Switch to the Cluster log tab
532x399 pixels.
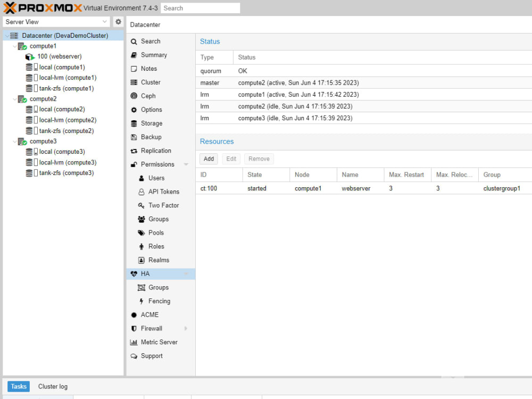pos(52,386)
